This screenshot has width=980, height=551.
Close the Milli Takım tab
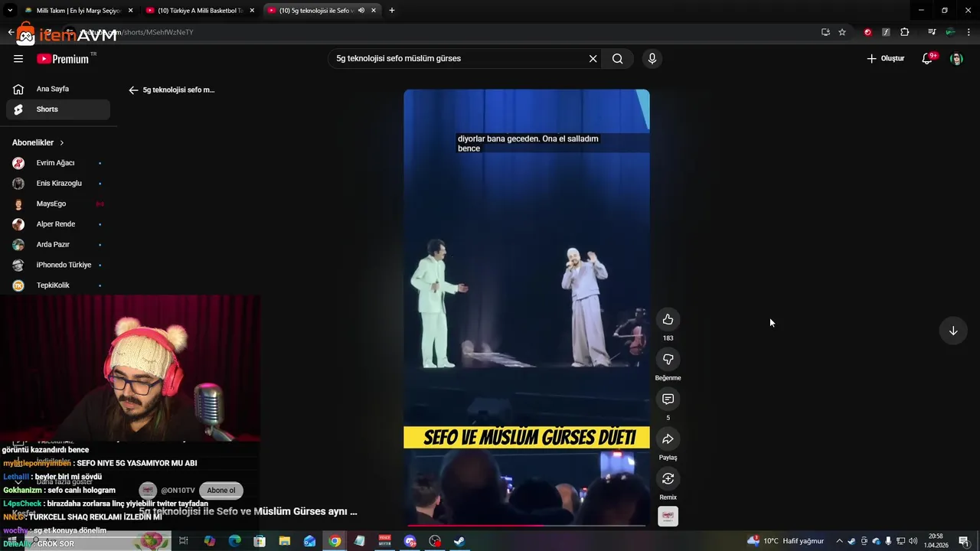130,11
